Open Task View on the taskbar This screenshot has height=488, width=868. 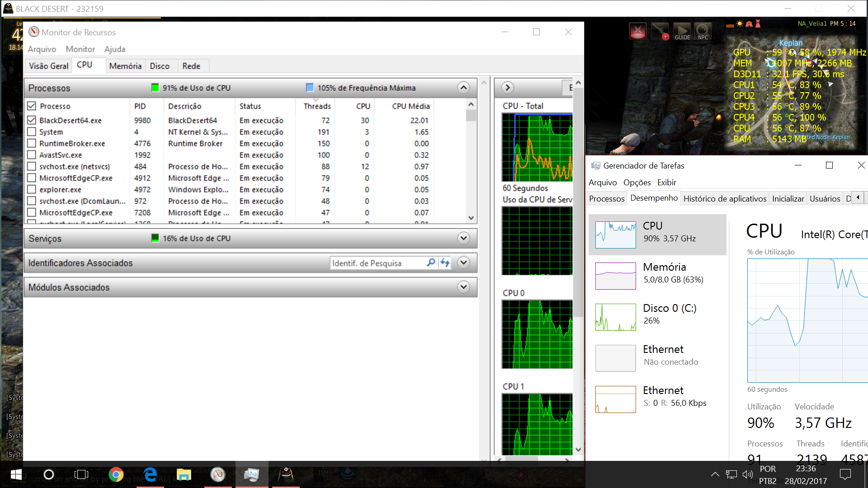[x=81, y=474]
